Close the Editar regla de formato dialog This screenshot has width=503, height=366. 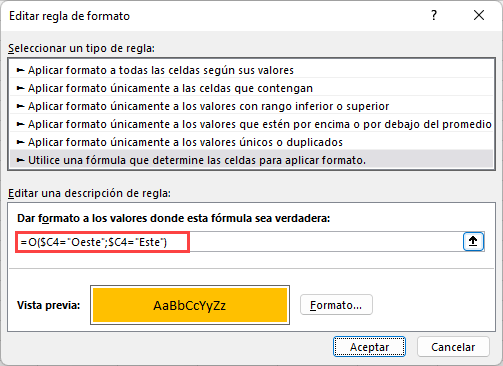[479, 15]
